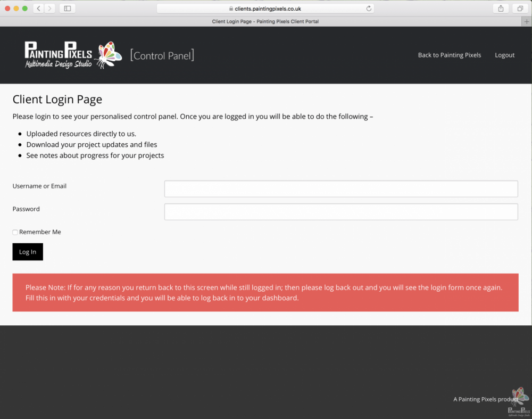This screenshot has width=532, height=419.
Task: Reload the page with the refresh icon
Action: click(369, 9)
